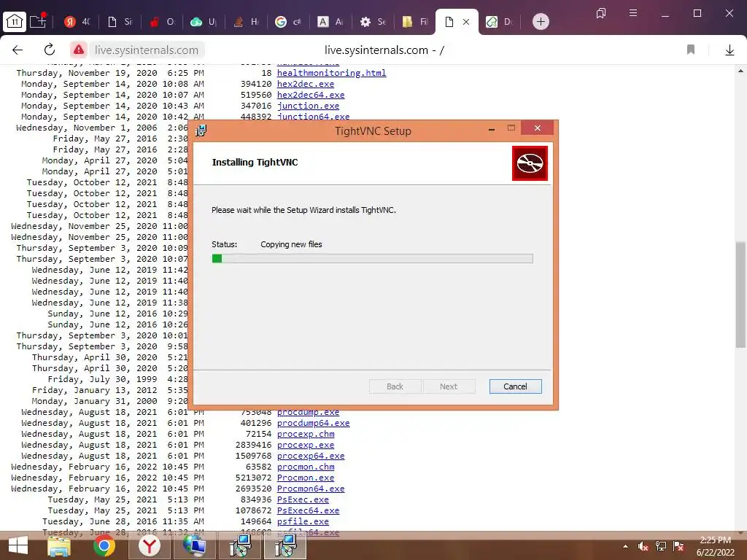Open the downloads arrow icon
The width and height of the screenshot is (747, 560).
coord(729,50)
